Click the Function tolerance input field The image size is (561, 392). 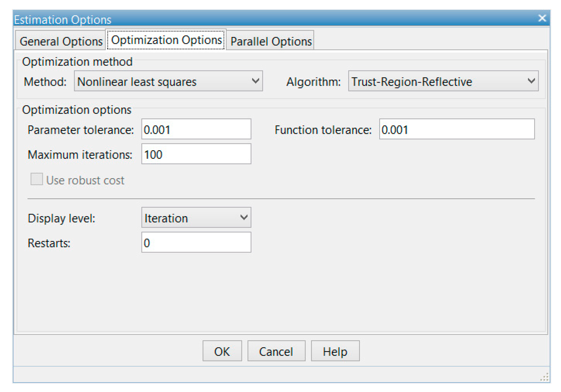click(x=456, y=129)
